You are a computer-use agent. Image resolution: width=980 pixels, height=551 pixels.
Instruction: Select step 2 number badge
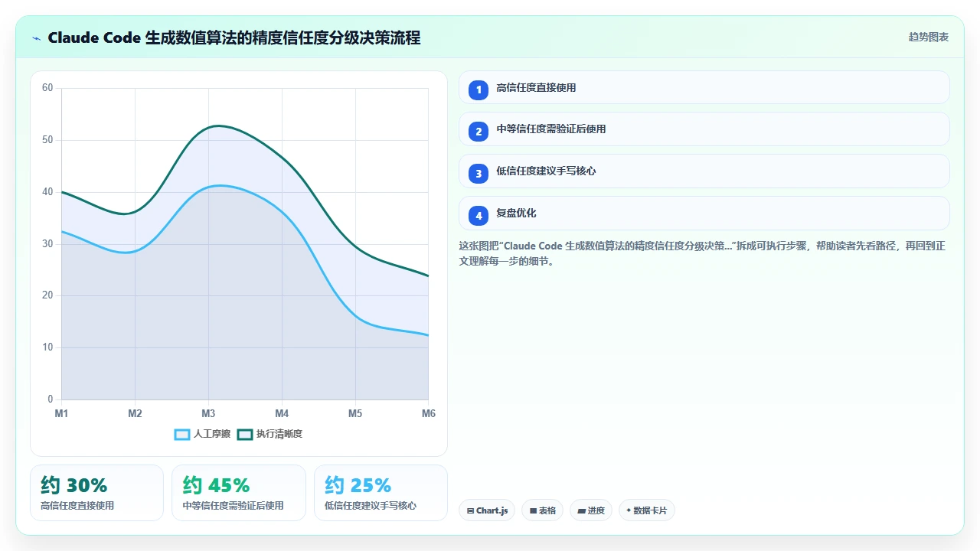pos(479,131)
